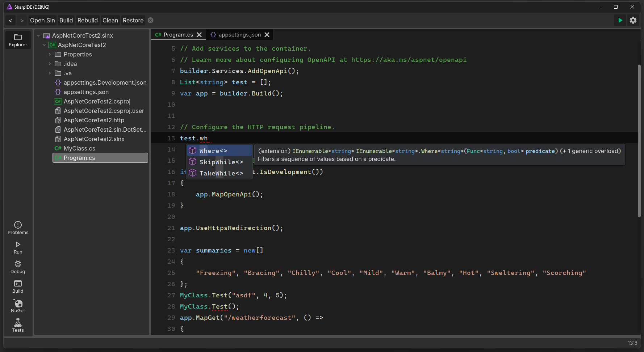The height and width of the screenshot is (352, 644).
Task: Click the editor vertical scrollbar
Action: point(639,141)
